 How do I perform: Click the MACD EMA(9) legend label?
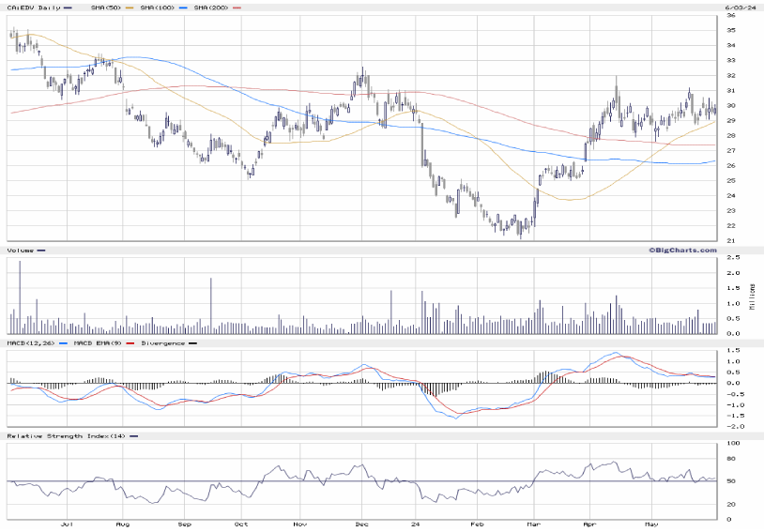pos(97,343)
